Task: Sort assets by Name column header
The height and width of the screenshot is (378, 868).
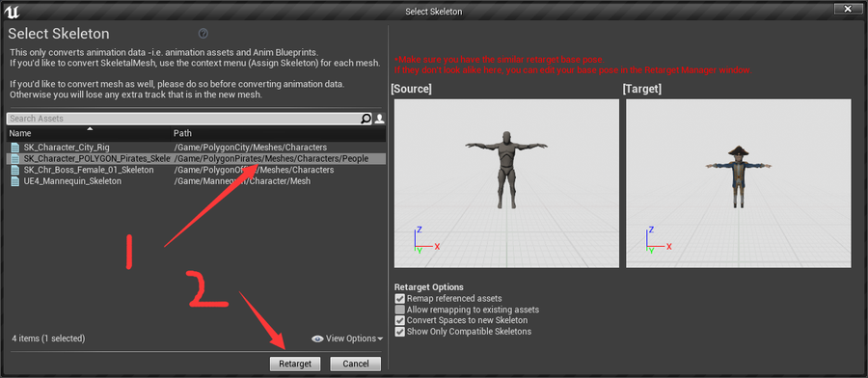Action: pos(89,133)
